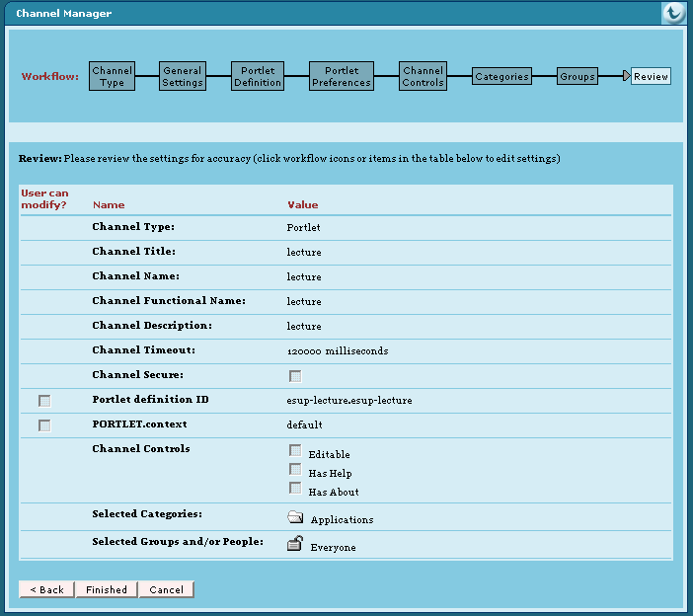
Task: Switch to Categories workflow step
Action: pos(501,76)
